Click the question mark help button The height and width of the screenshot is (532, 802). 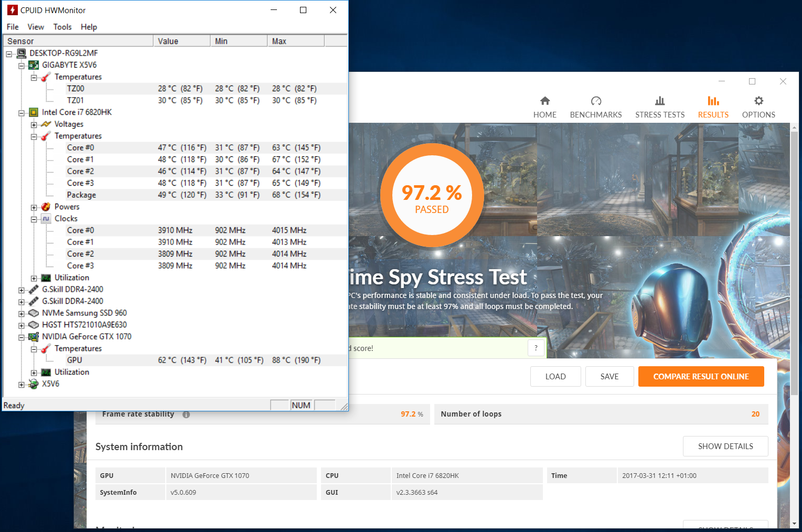pyautogui.click(x=536, y=348)
